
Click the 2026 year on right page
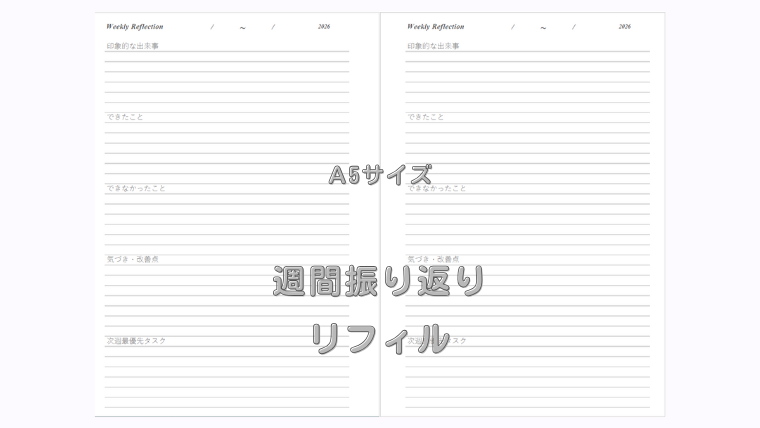pos(624,27)
